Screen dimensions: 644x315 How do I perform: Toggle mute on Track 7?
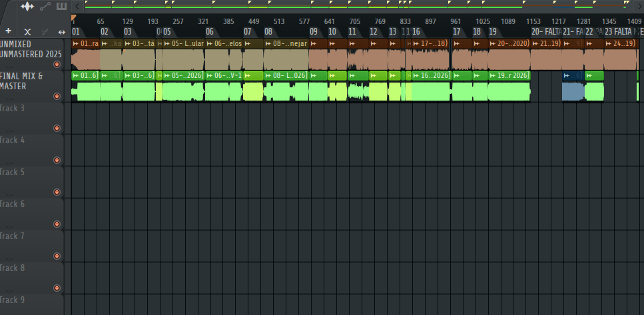[x=57, y=256]
